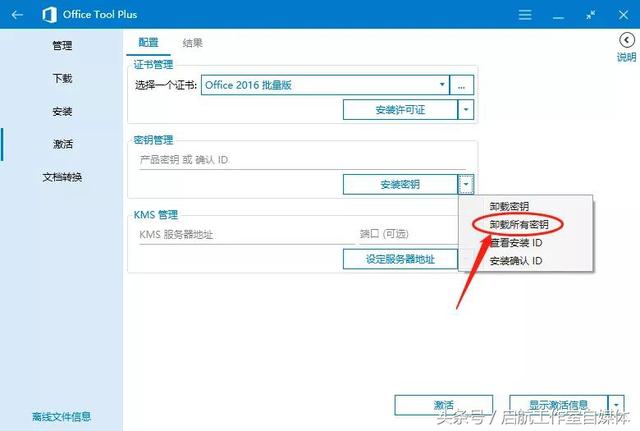This screenshot has height=431, width=640.
Task: Go to the 下载 sidebar section
Action: tap(62, 78)
